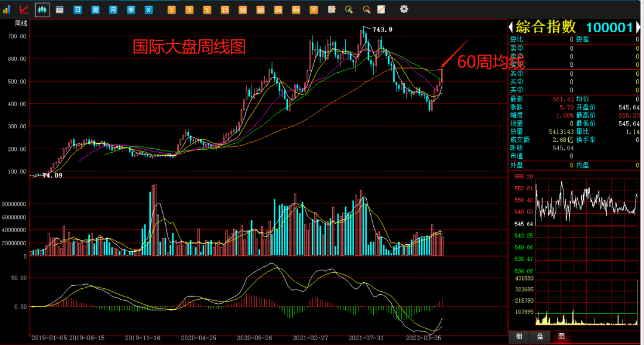
Task: Switch to quarterly period (季) chart
Action: click(x=131, y=10)
